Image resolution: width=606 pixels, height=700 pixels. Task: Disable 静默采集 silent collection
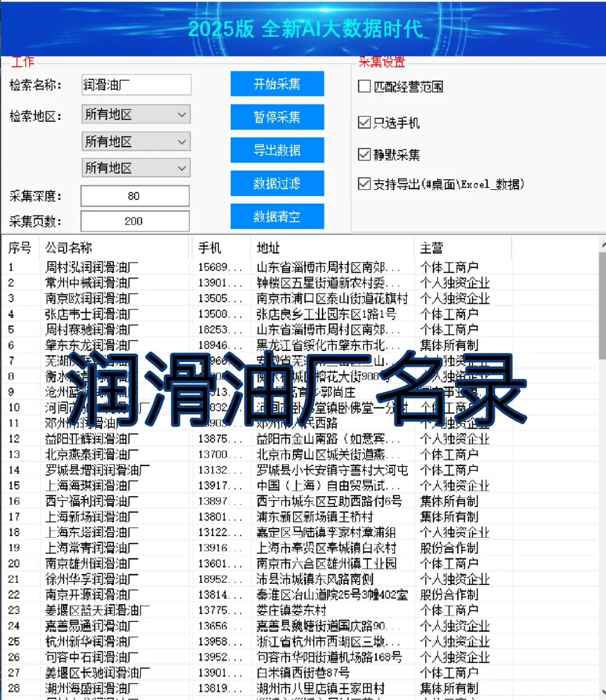pos(364,154)
